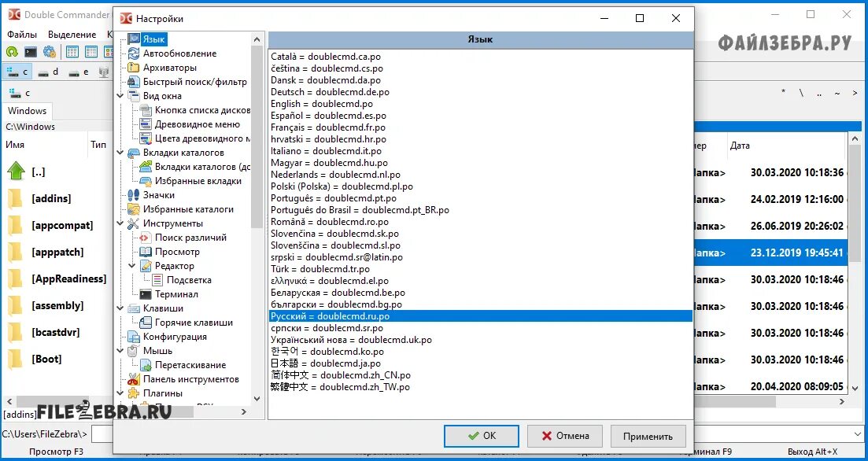This screenshot has height=461, width=868.
Task: Select English = doublecmd.po language
Action: [x=480, y=104]
